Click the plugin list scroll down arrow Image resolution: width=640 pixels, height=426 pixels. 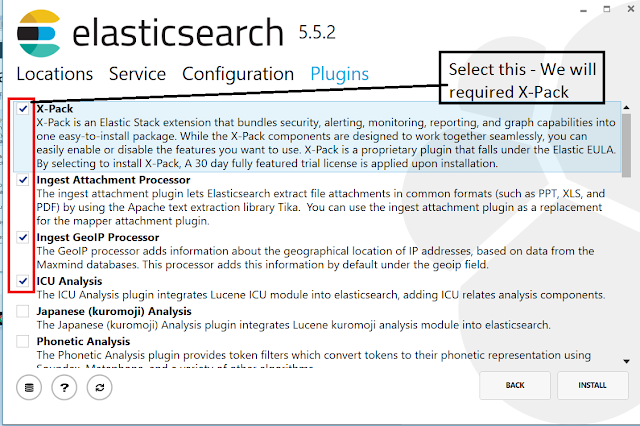coord(626,361)
